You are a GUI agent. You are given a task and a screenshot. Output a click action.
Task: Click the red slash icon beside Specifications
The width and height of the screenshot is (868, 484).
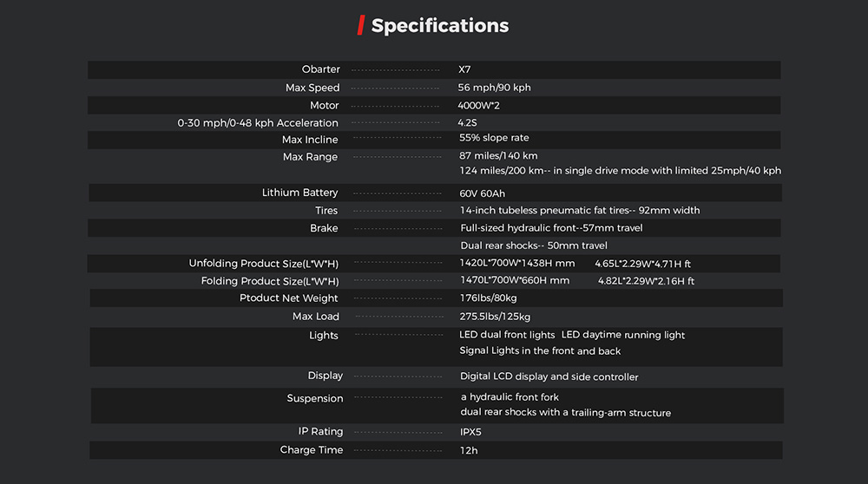tap(361, 25)
